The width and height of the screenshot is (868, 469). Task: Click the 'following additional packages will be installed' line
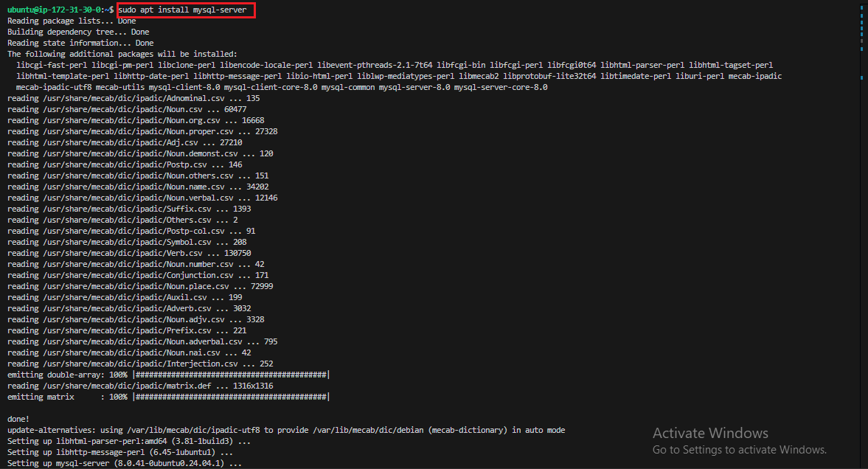(122, 55)
